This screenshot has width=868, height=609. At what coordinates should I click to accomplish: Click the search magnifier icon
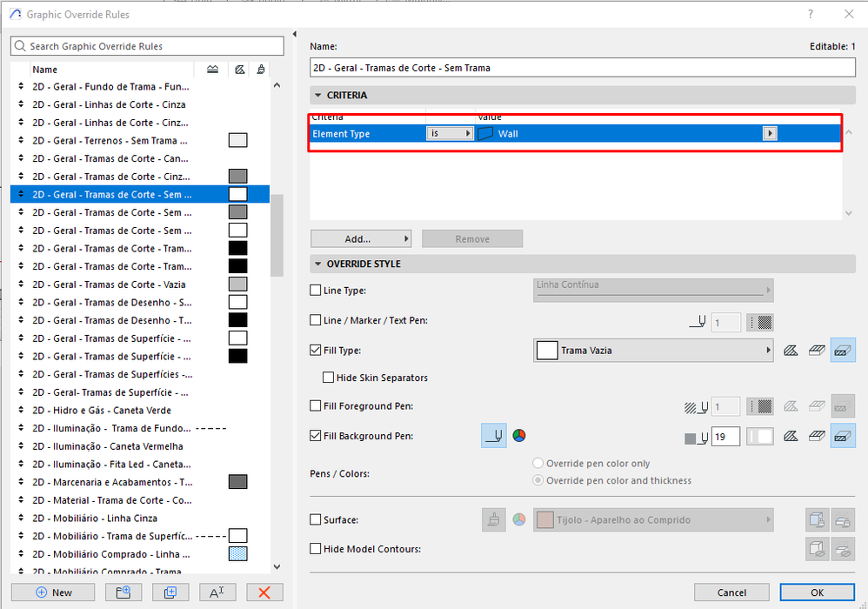coord(20,46)
